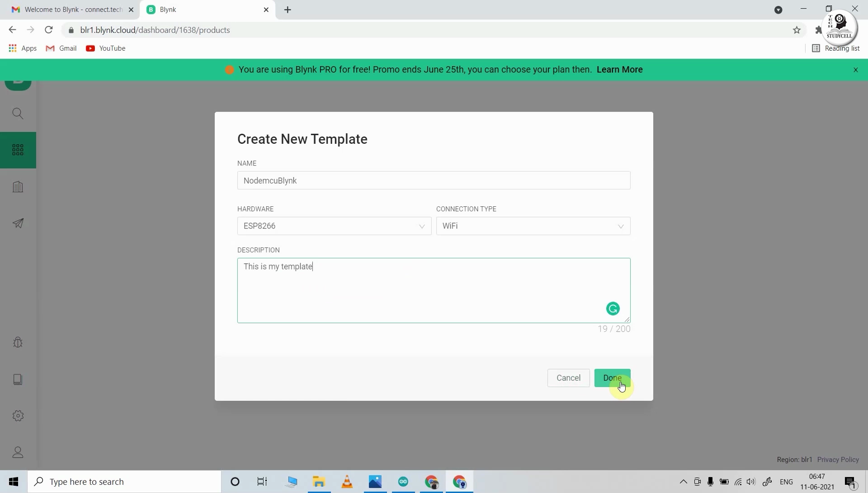Close the Blynk browser tab
Image resolution: width=868 pixels, height=493 pixels.
266,9
